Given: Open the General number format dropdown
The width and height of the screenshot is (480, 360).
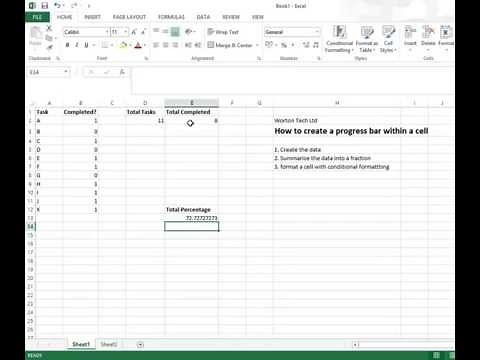Looking at the screenshot, I should 317,32.
